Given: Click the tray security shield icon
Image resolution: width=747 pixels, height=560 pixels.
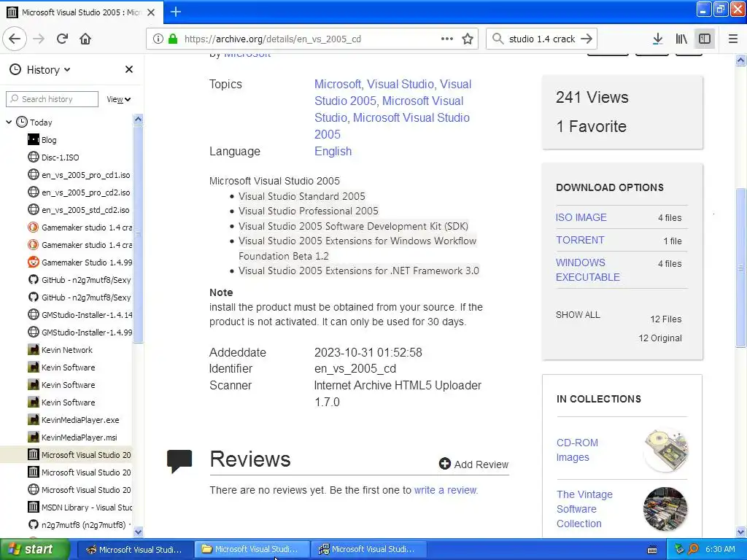Looking at the screenshot, I should [x=679, y=549].
